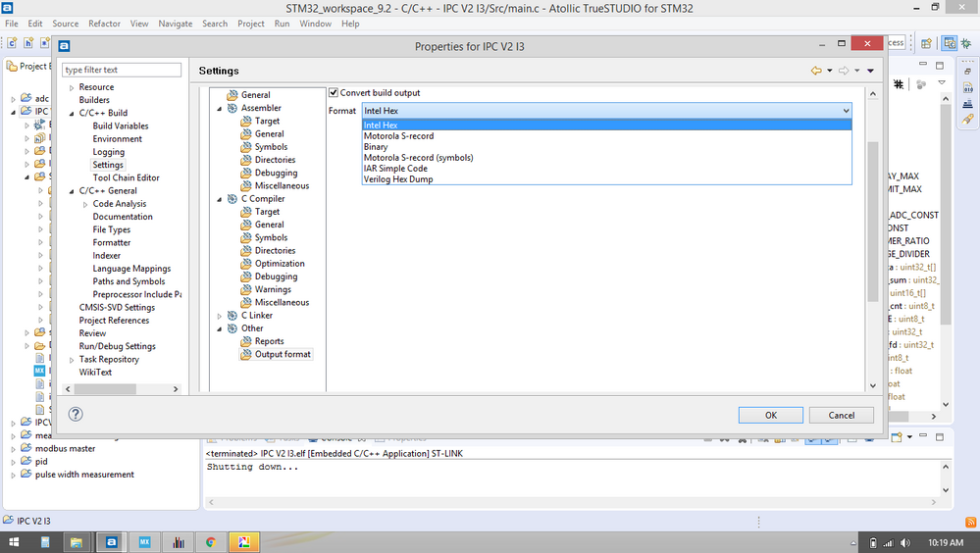
Task: Open the Settings page view menu arrow
Action: [x=871, y=71]
